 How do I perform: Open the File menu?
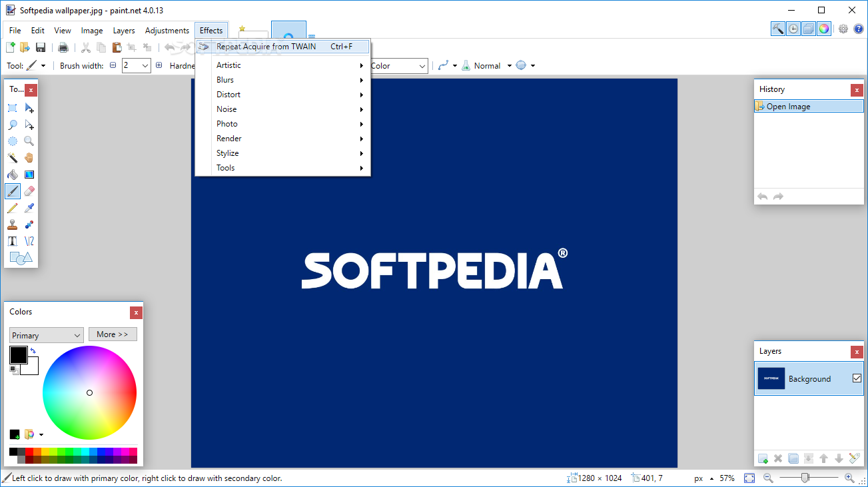click(x=15, y=30)
